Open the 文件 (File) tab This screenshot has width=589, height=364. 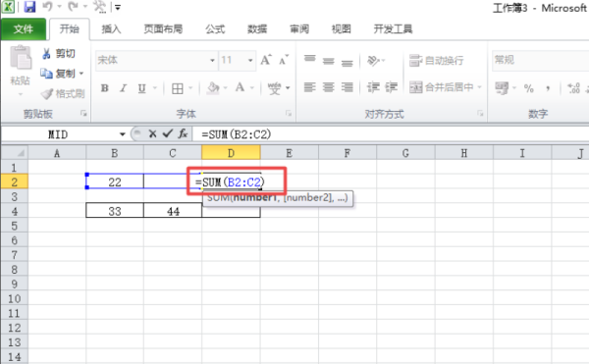(x=24, y=28)
